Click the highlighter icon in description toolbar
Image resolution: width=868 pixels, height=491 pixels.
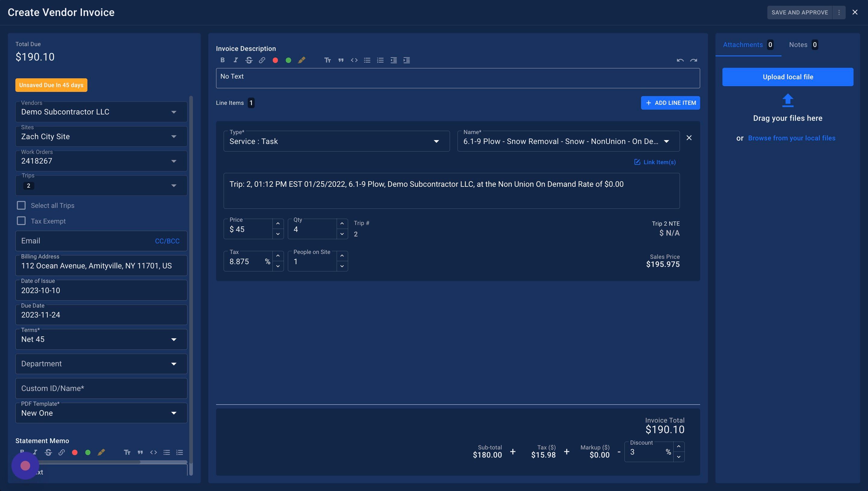(302, 60)
